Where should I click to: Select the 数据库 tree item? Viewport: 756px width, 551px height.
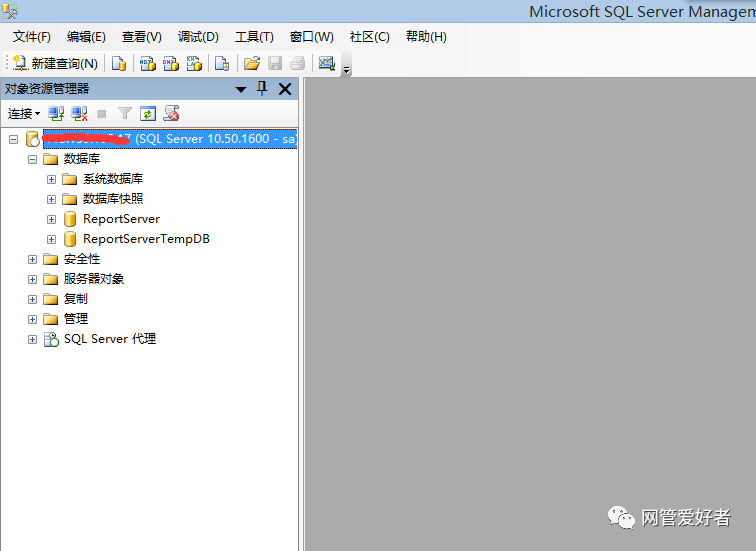pyautogui.click(x=82, y=159)
